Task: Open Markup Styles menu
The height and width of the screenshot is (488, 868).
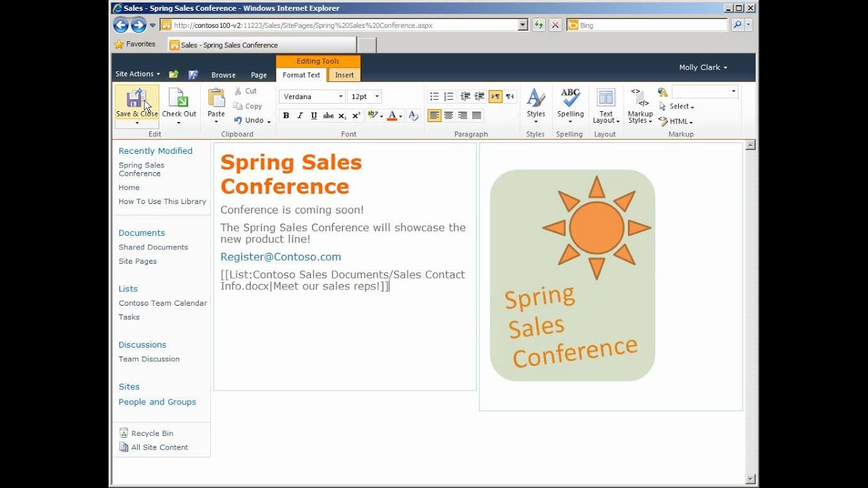Action: [640, 105]
